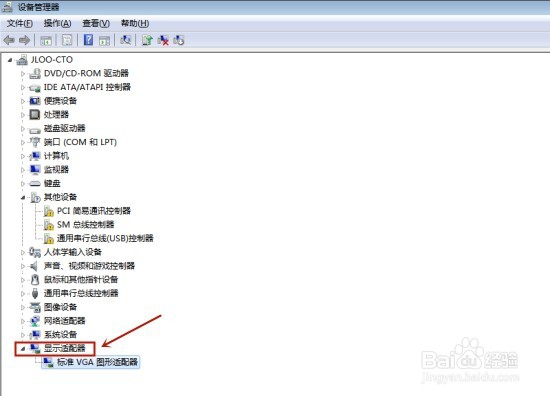550x396 pixels.
Task: Open the 文件(F) menu
Action: (x=20, y=24)
